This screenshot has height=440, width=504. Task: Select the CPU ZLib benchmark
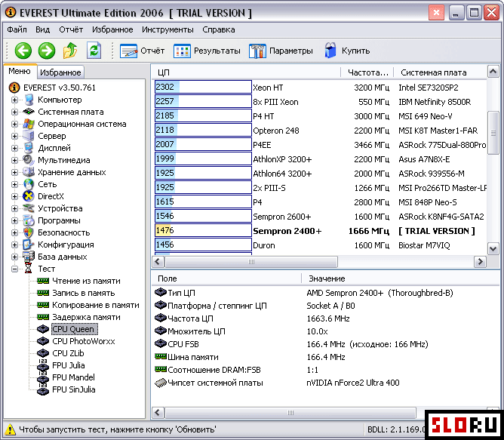(68, 353)
